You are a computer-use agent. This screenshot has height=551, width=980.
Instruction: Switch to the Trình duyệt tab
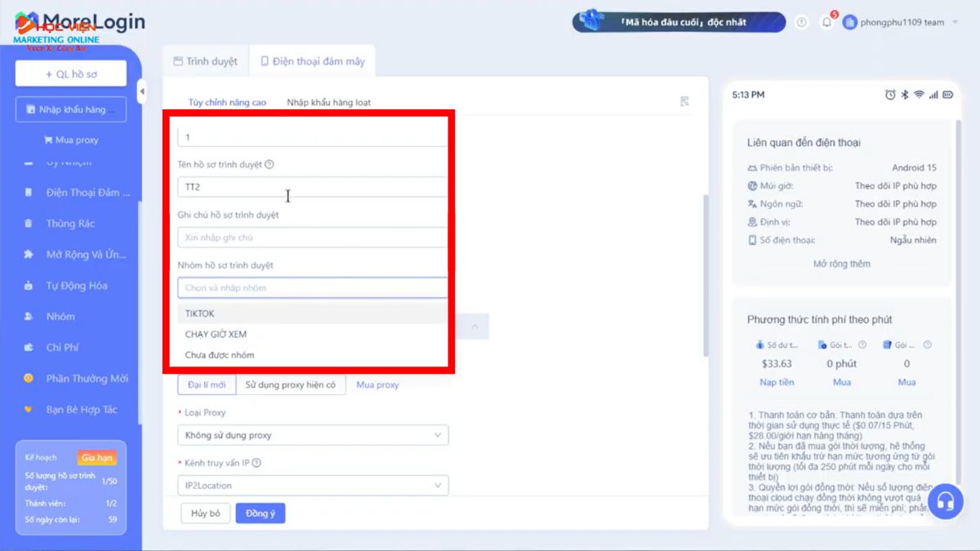pyautogui.click(x=205, y=61)
